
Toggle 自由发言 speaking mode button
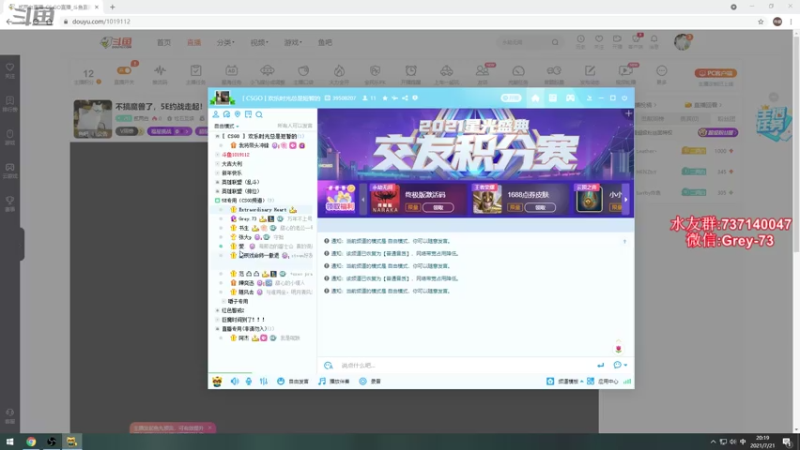[293, 381]
